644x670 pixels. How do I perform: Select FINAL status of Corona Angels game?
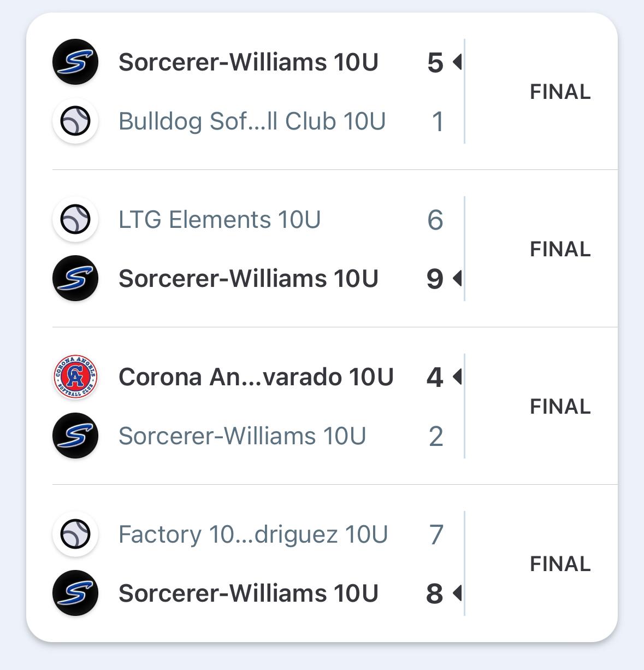[x=560, y=407]
